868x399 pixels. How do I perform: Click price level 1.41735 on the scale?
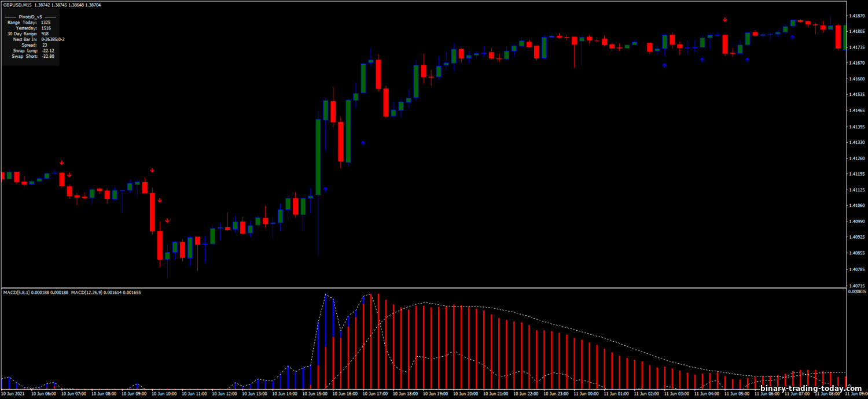click(856, 47)
